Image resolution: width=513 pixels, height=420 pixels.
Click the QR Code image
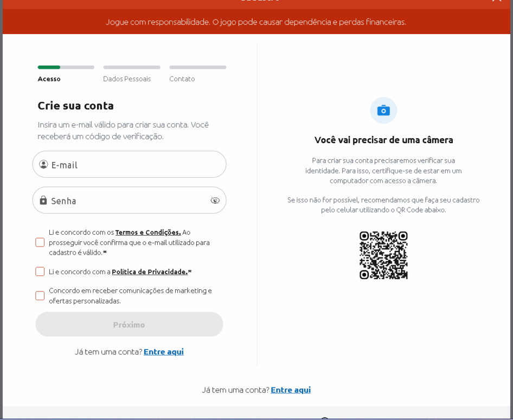point(383,255)
